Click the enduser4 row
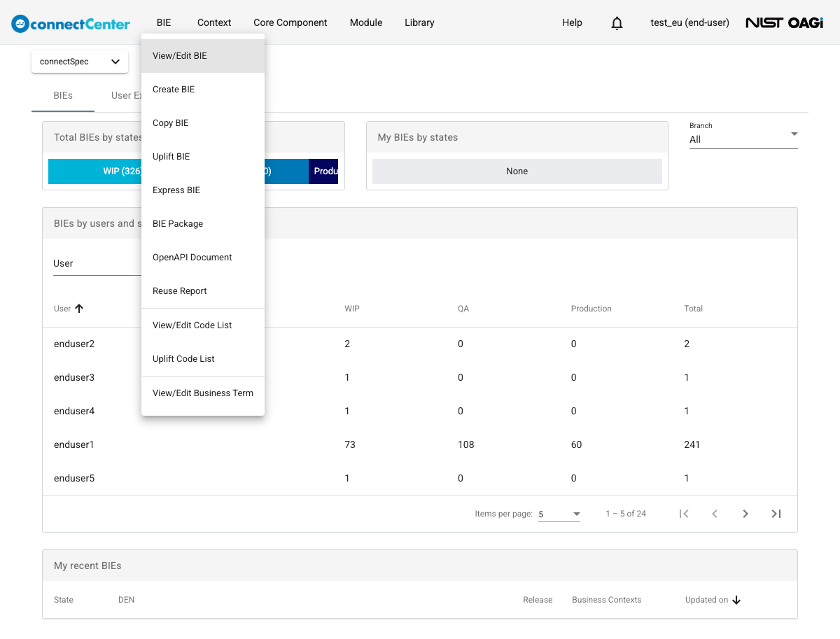This screenshot has height=639, width=840. click(420, 412)
